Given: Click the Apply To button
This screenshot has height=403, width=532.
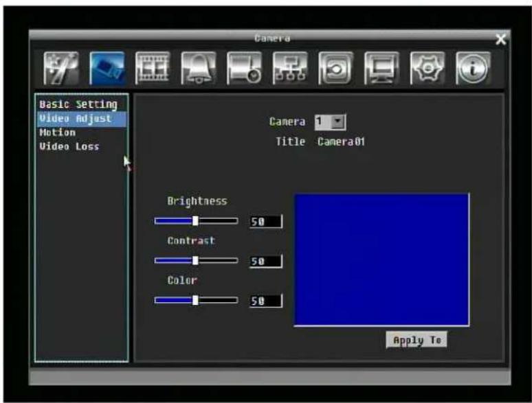Looking at the screenshot, I should point(417,340).
